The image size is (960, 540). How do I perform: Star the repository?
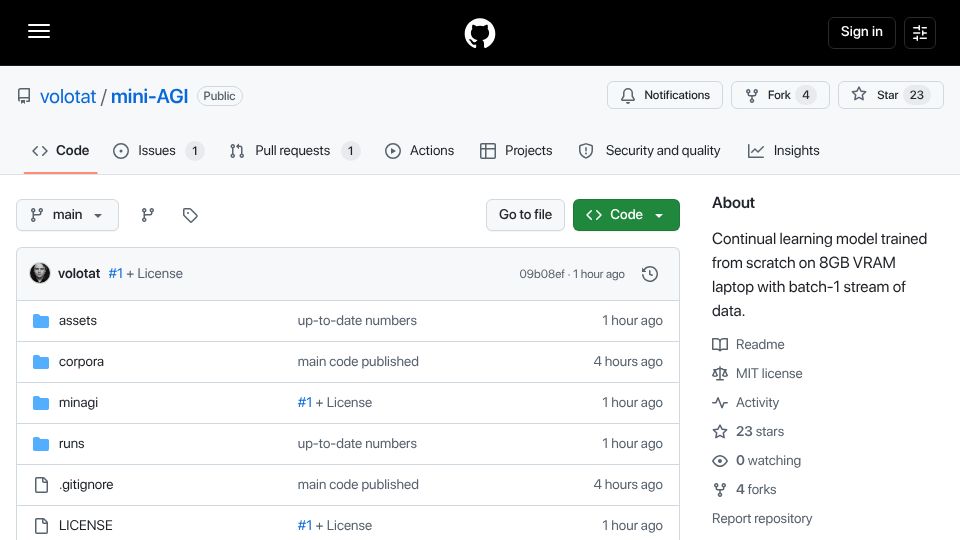click(x=890, y=95)
